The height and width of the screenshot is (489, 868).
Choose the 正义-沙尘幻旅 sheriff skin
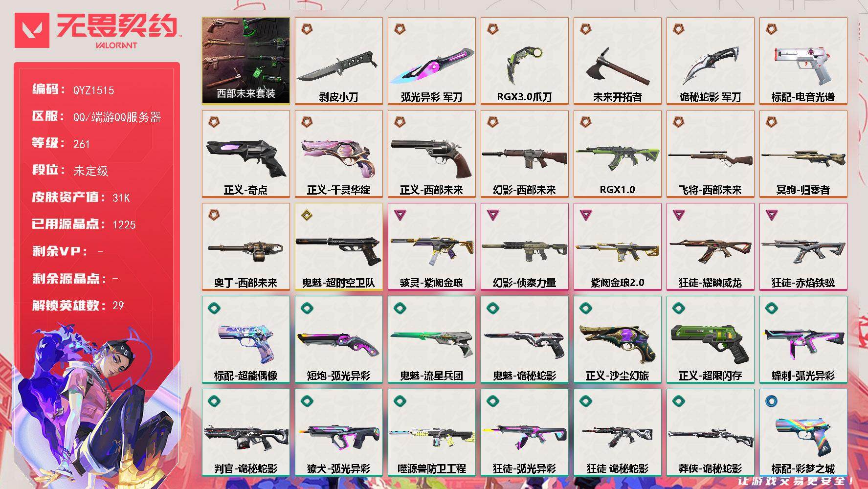pos(618,340)
